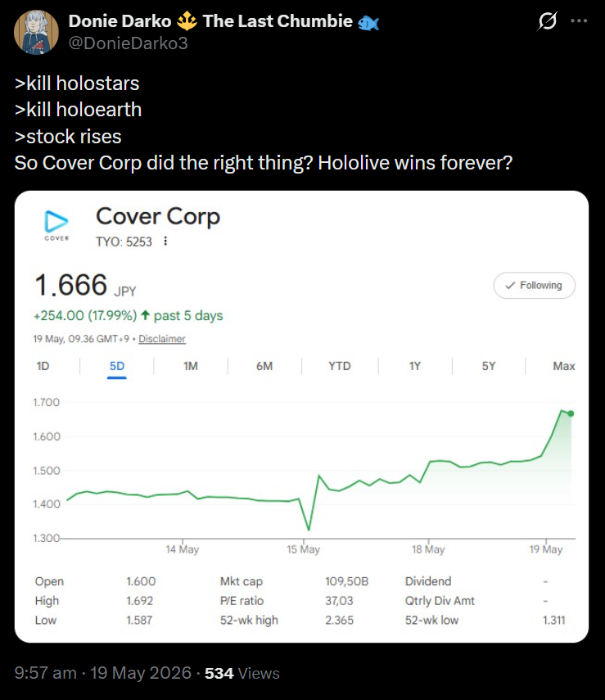Click the 9:57 am 19 May 2026 timestamp

[x=102, y=673]
